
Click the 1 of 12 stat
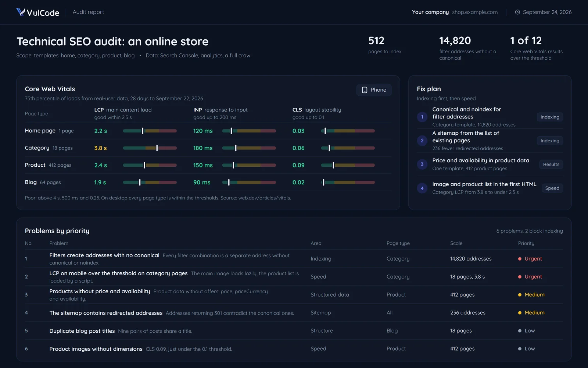537,48
